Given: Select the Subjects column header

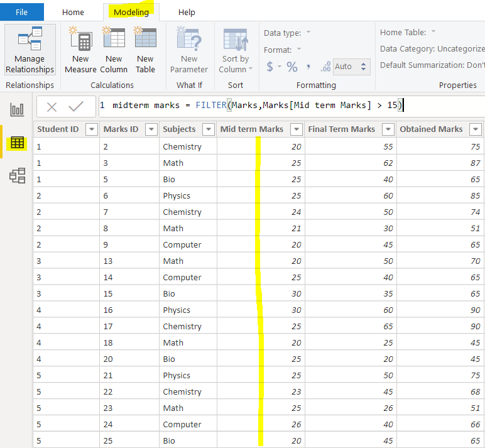Looking at the screenshot, I should (x=179, y=129).
